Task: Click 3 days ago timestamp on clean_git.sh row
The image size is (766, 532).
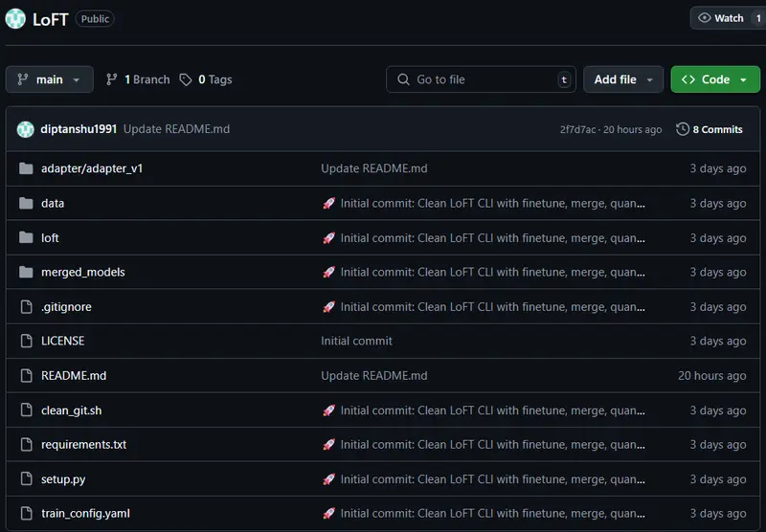Action: tap(717, 410)
